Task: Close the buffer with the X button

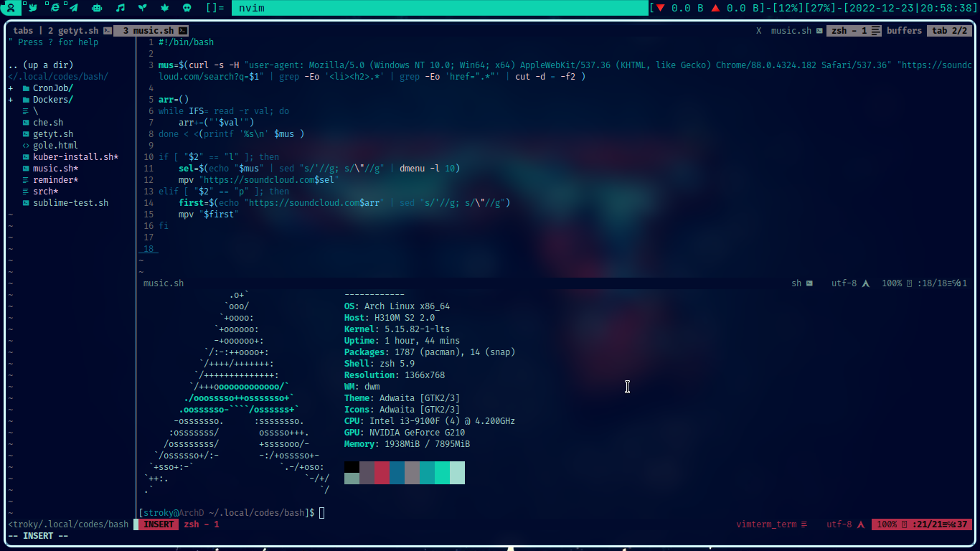Action: [x=759, y=31]
